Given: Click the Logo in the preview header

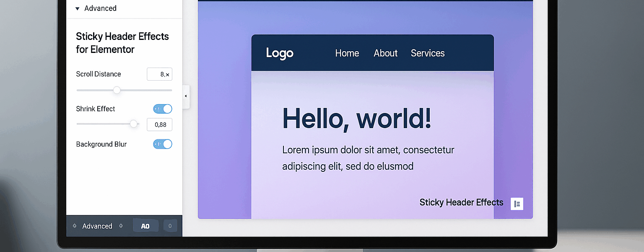Looking at the screenshot, I should tap(280, 53).
